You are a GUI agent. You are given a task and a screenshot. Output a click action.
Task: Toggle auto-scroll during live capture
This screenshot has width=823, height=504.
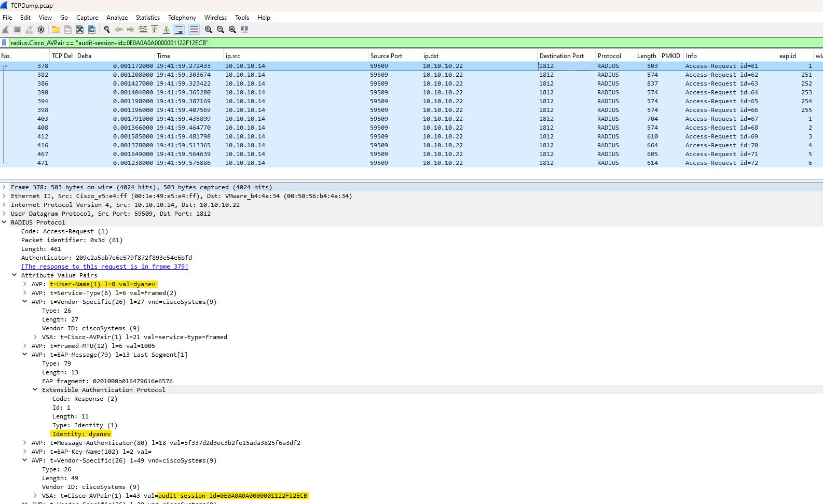click(x=179, y=30)
